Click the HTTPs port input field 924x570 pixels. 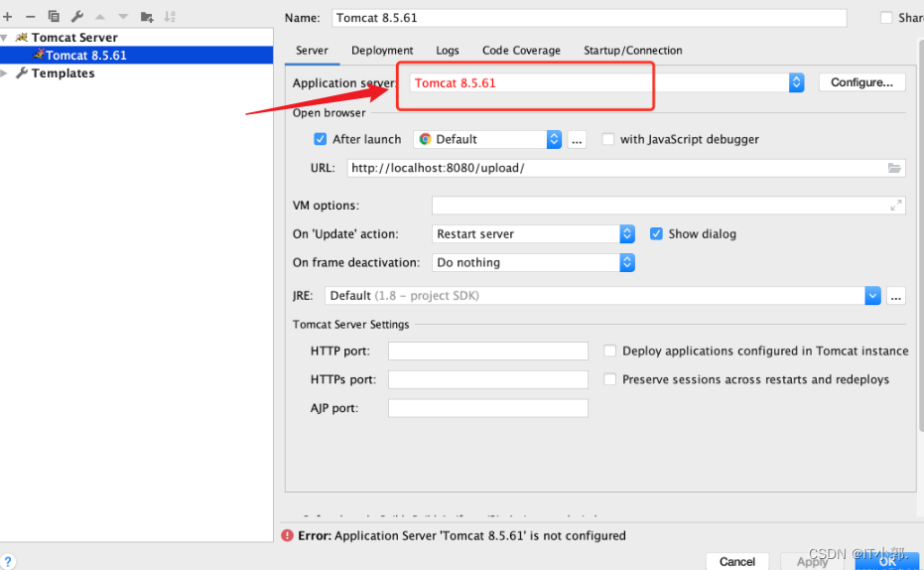[x=488, y=379]
